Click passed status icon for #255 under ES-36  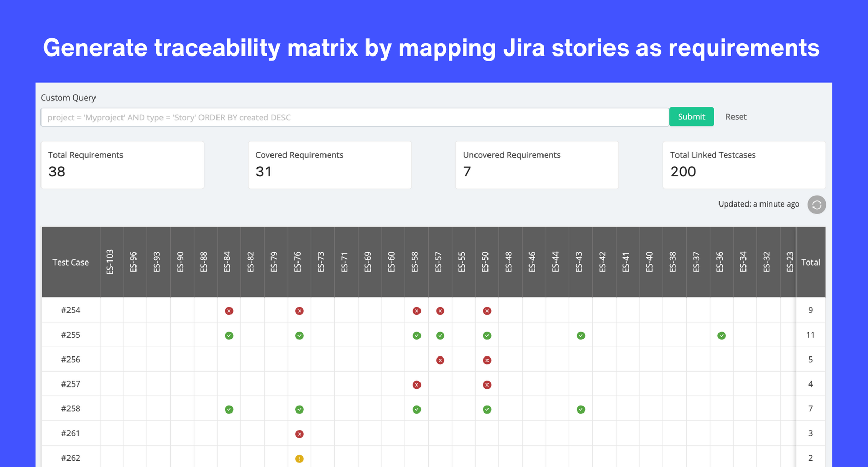[722, 336]
